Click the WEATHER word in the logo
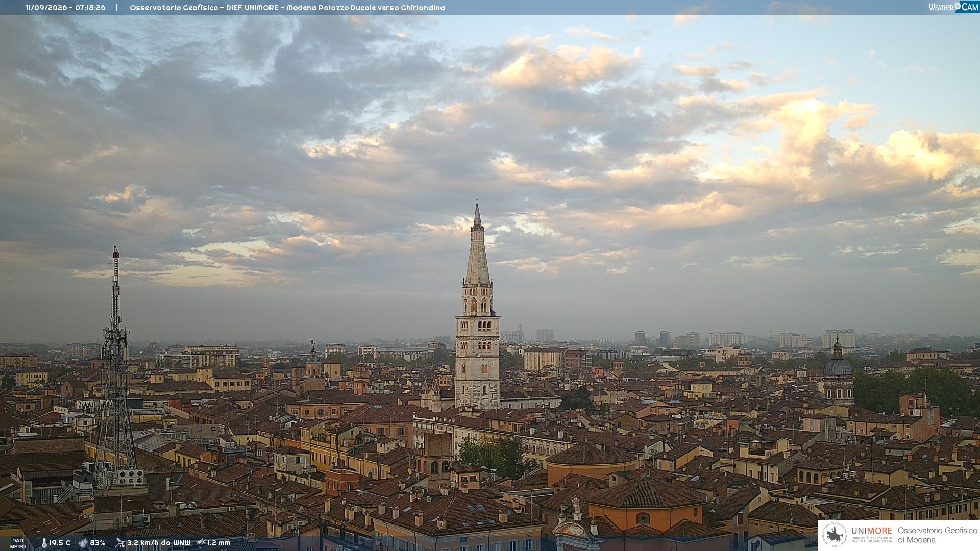980x551 pixels. tap(941, 7)
